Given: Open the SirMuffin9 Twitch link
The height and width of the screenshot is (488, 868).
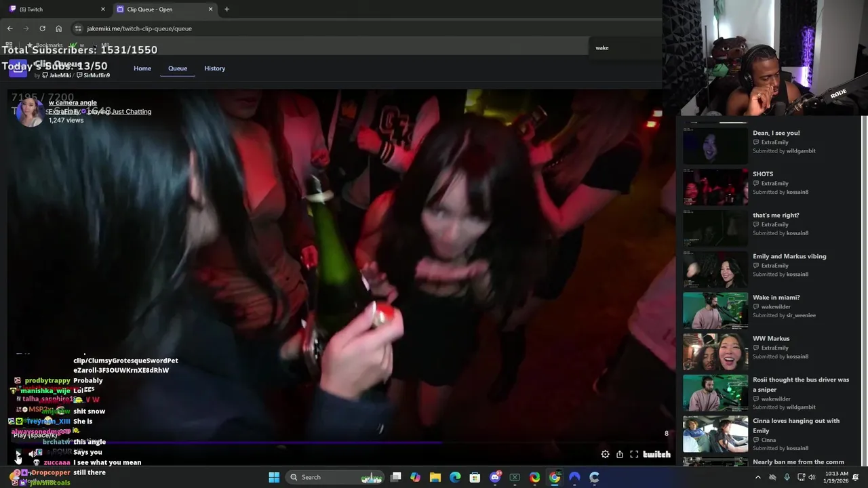Looking at the screenshot, I should point(93,75).
